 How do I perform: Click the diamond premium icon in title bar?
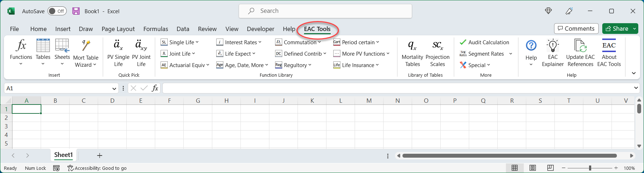pos(548,11)
